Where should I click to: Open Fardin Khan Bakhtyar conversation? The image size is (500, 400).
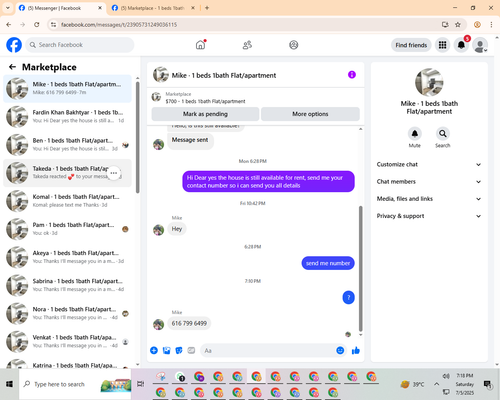tap(67, 117)
